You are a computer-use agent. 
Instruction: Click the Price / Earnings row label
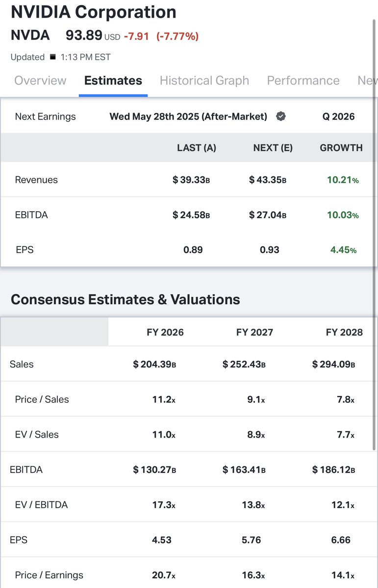click(49, 575)
